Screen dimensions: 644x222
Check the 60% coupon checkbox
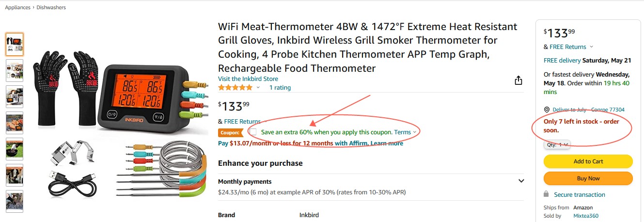253,132
